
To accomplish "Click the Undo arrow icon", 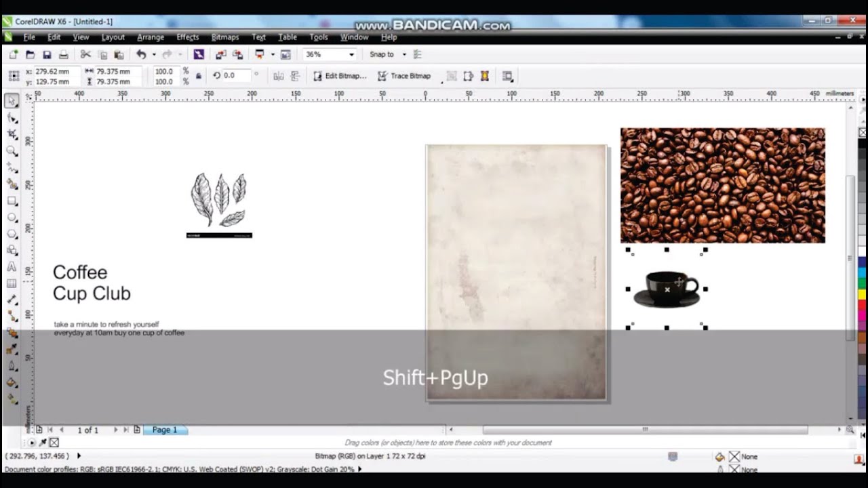I will (x=141, y=54).
